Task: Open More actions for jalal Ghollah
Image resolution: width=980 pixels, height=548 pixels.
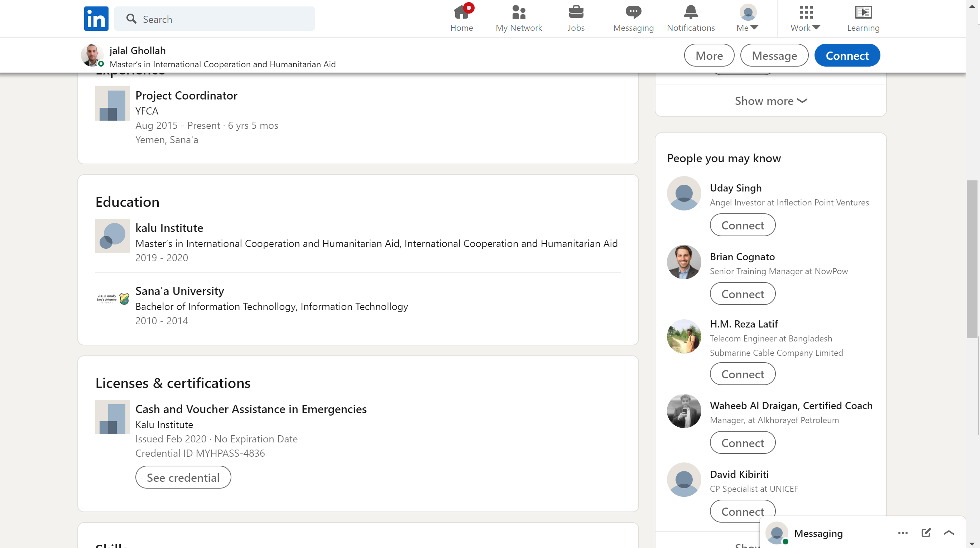Action: 709,55
